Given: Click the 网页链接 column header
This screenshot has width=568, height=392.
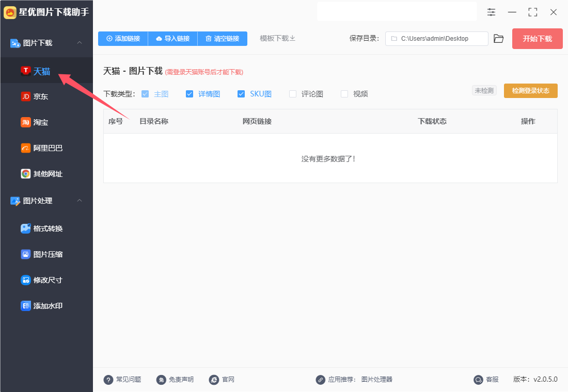Looking at the screenshot, I should [257, 121].
